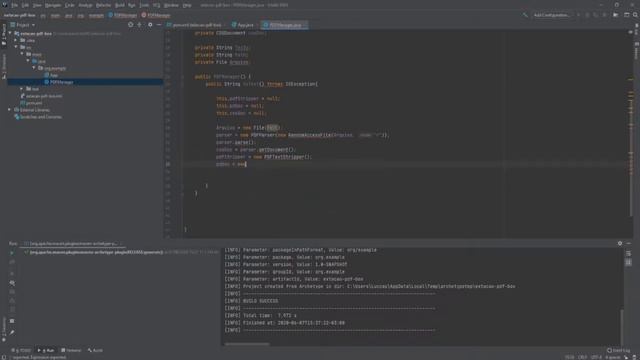640x360 pixels.
Task: Click the Rerun green play icon
Action: (12, 253)
